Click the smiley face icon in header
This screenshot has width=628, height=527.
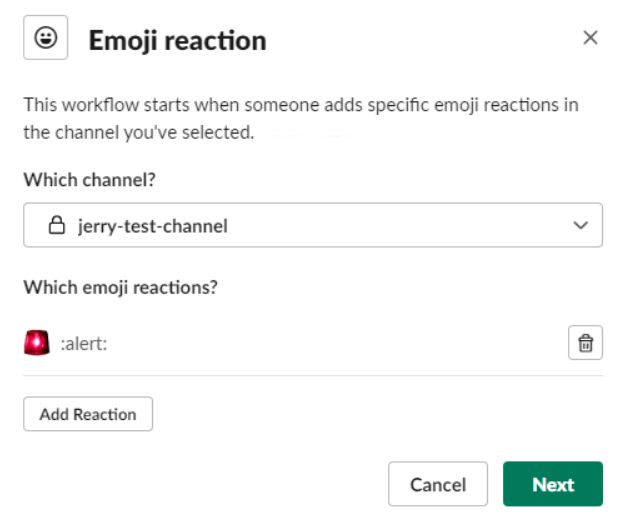(x=46, y=38)
